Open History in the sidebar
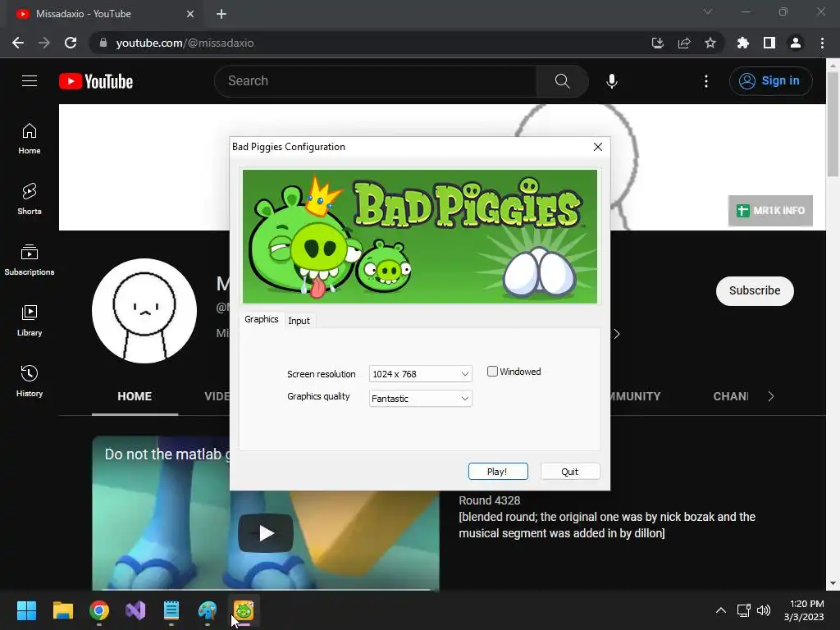 30,381
